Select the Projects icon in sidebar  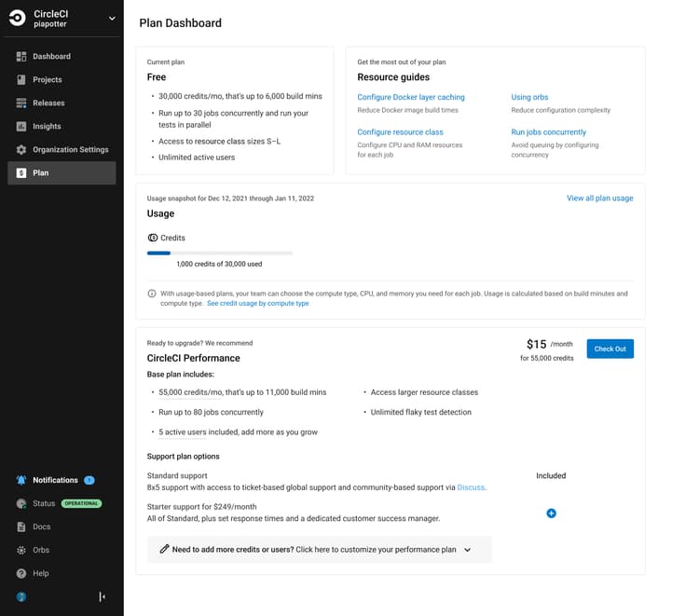point(21,80)
